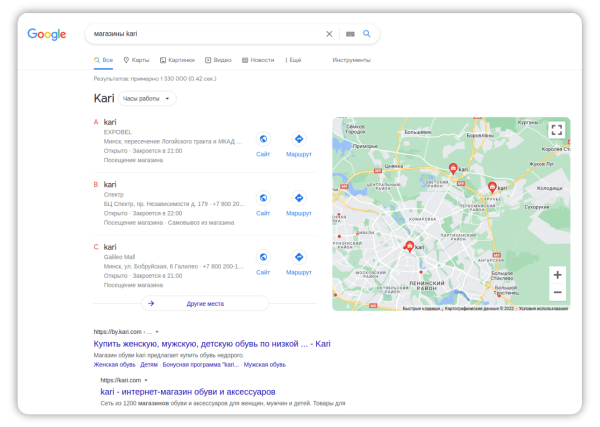The width and height of the screenshot is (600, 427).
Task: Click the https://by.kari.com URL text
Action: 117,332
